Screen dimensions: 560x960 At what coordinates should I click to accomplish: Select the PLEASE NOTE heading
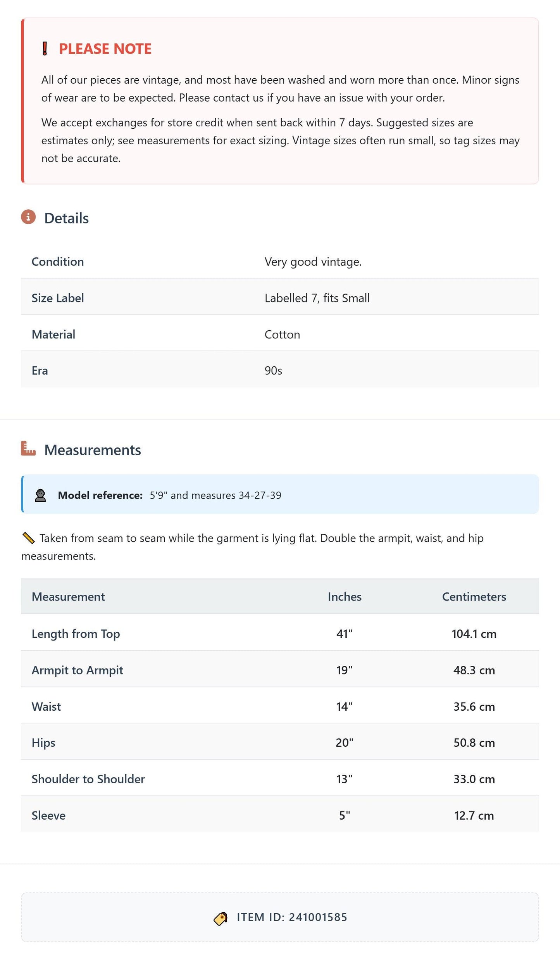[x=105, y=49]
